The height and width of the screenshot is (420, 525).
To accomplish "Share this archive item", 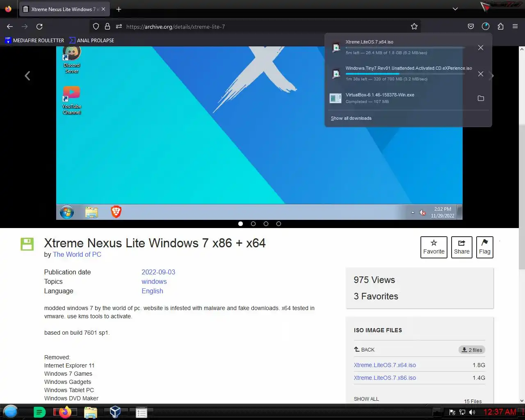I will [x=462, y=247].
